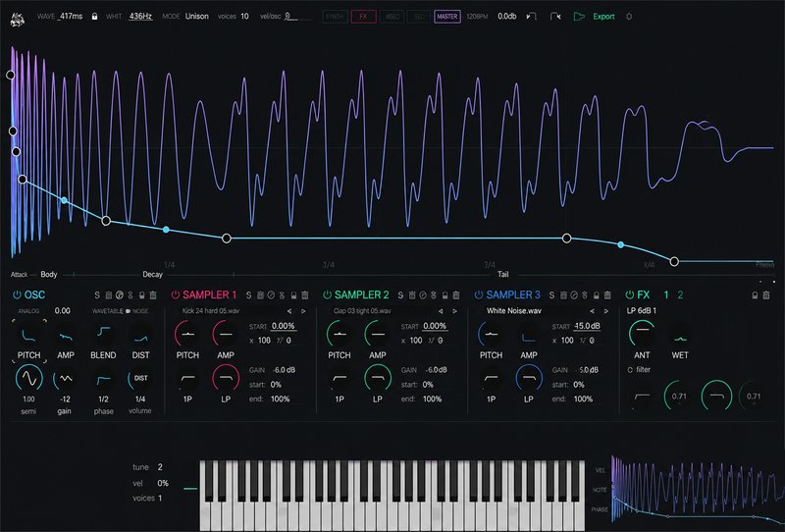Select FX slot 1 tab
Screen dimensions: 785x532
coord(666,295)
